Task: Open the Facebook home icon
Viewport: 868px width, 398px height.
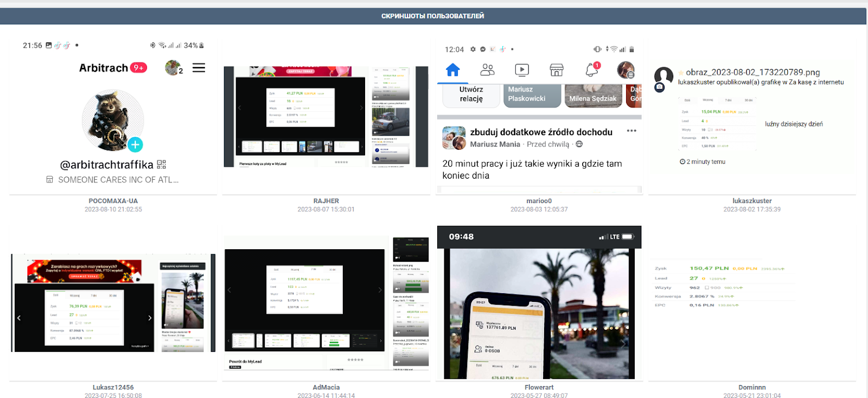Action: pos(452,70)
